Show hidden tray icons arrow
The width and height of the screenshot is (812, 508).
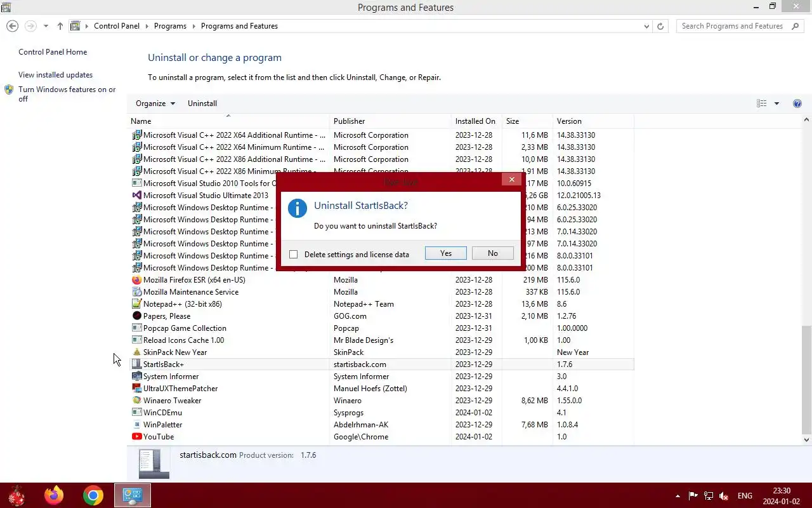[x=678, y=496]
